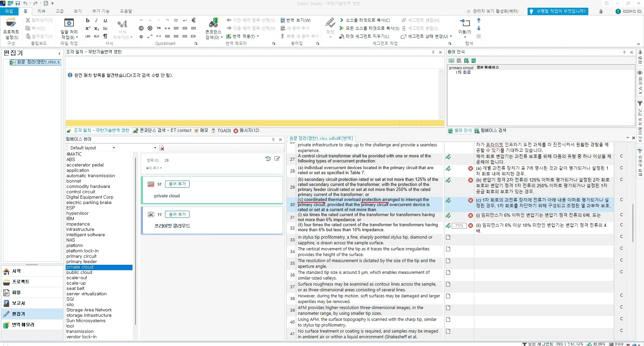The height and width of the screenshot is (346, 644).
Task: Toggle the show formatting marks pilcrow icon
Action: pos(105,36)
